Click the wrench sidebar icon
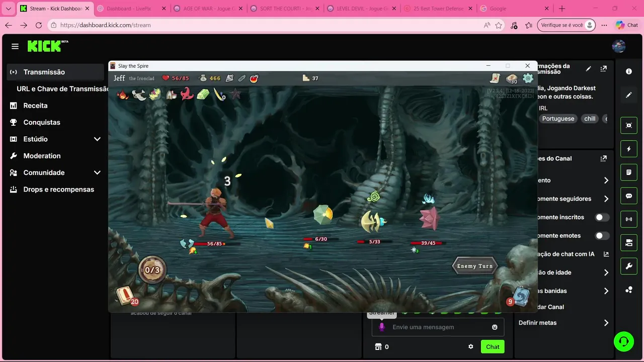 click(x=629, y=266)
